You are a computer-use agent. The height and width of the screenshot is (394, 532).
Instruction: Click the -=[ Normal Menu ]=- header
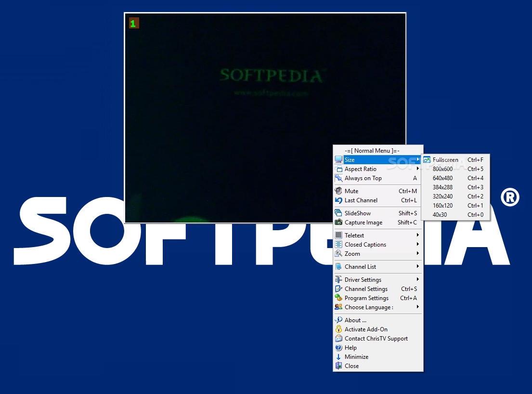click(372, 151)
